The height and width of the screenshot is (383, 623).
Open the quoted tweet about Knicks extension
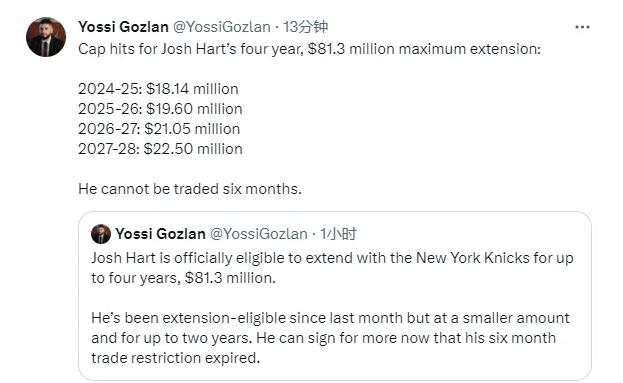point(335,296)
